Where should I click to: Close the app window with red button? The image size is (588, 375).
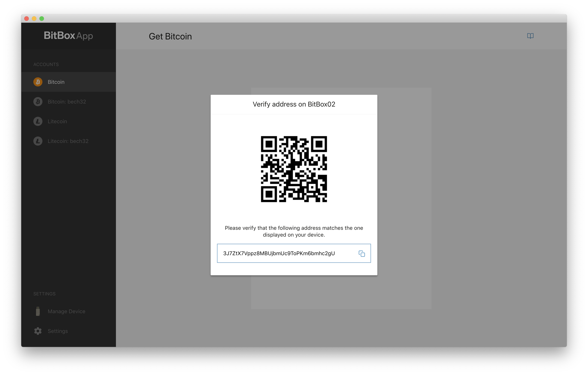coord(27,19)
